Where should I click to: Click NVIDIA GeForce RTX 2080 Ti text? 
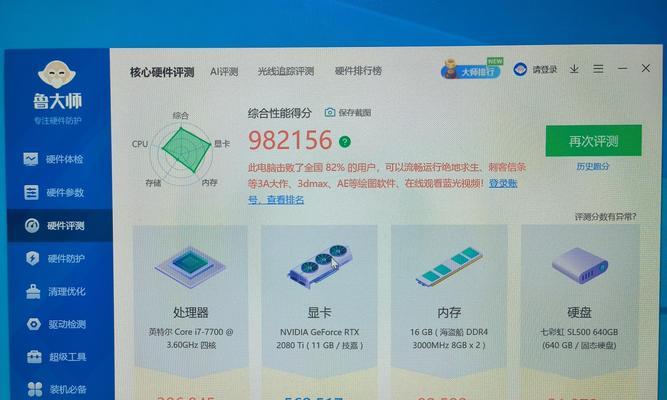319,338
